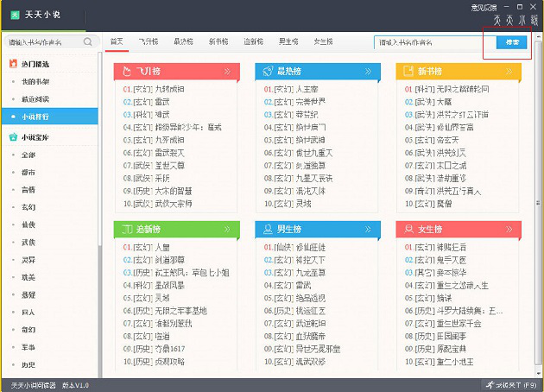Screen dimensions: 544x392
Task: Open 06.[玄幻] 傲世九重天 in 最热榜
Action: coord(298,153)
